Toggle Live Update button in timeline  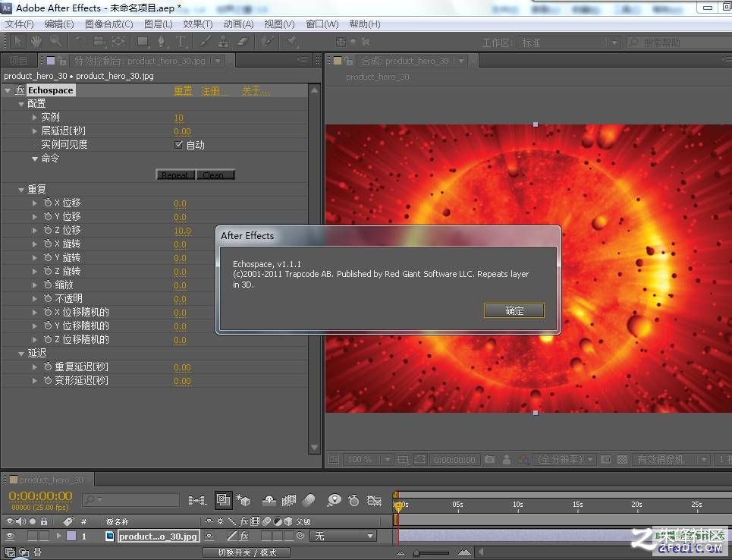[223, 500]
